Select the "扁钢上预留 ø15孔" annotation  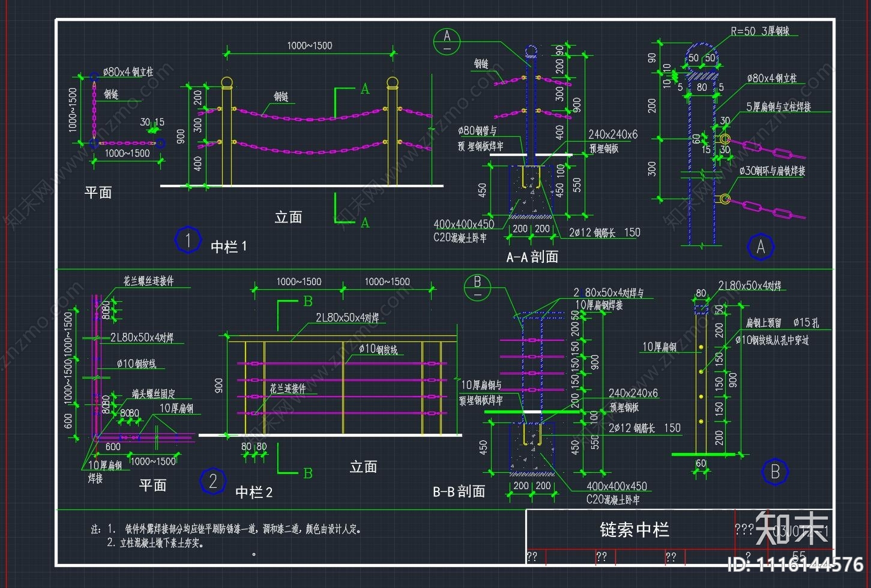coord(782,323)
